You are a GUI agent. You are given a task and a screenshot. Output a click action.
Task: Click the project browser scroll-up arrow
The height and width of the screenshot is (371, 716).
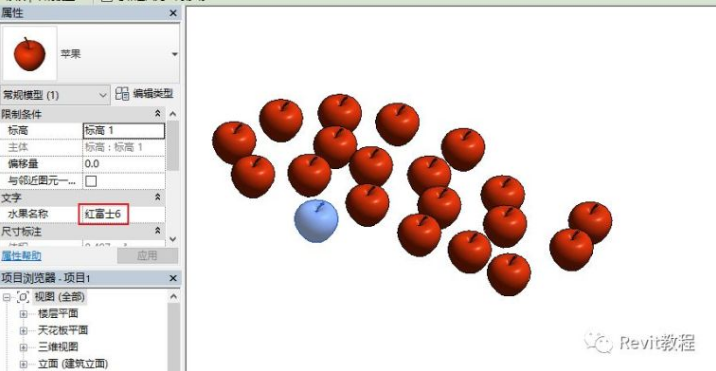coord(174,297)
